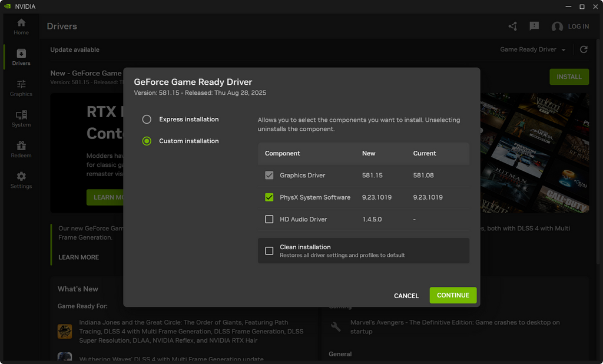The height and width of the screenshot is (364, 603).
Task: Enable the HD Audio Driver checkbox
Action: pos(269,219)
